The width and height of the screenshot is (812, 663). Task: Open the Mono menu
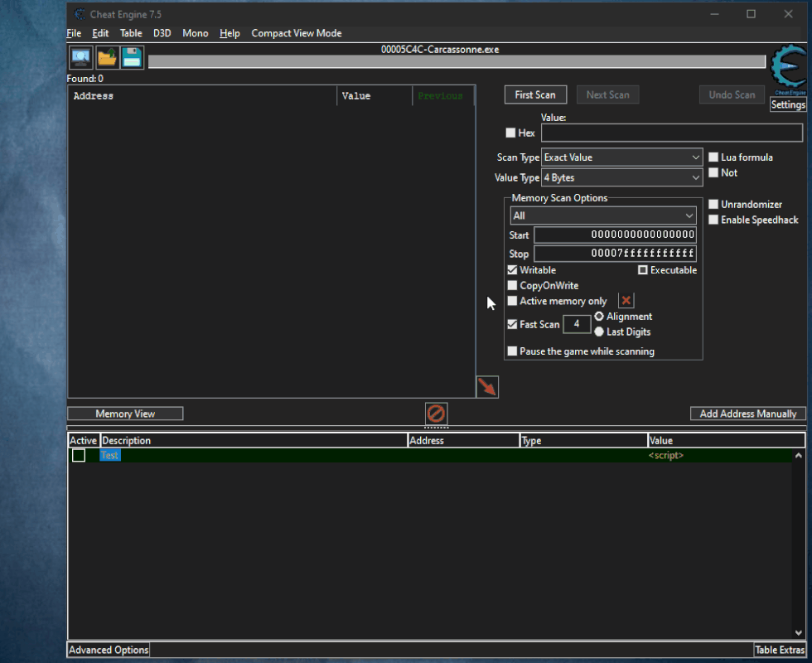[x=196, y=33]
